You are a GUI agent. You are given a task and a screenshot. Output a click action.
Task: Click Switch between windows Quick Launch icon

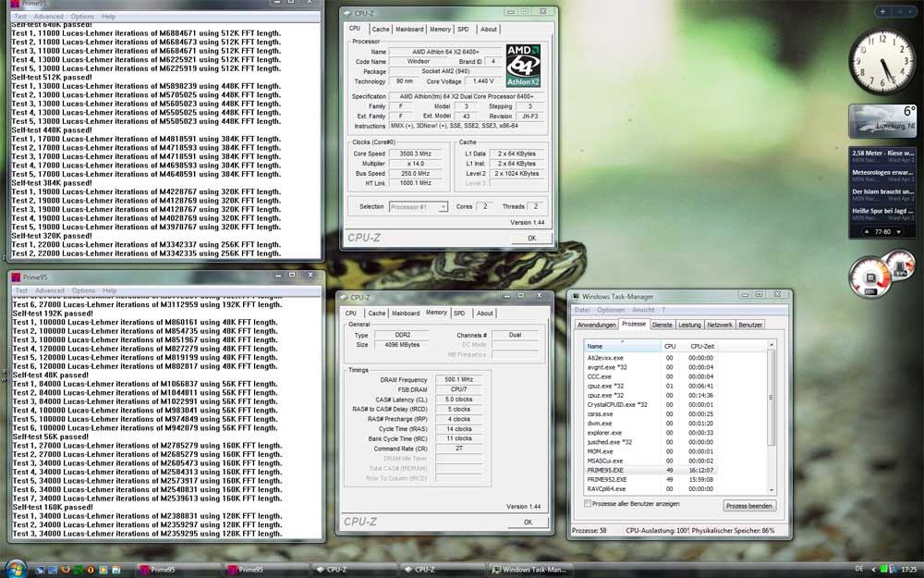click(53, 570)
